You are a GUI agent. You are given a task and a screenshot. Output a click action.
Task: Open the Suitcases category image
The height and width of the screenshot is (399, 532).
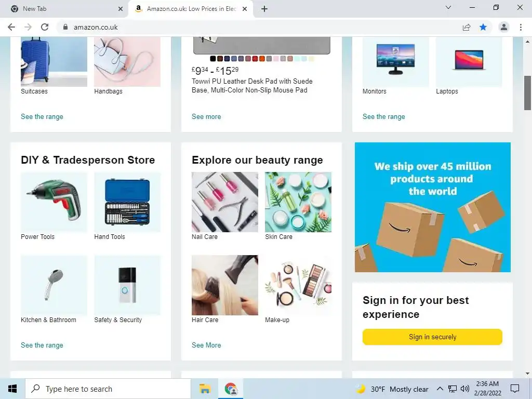54,61
